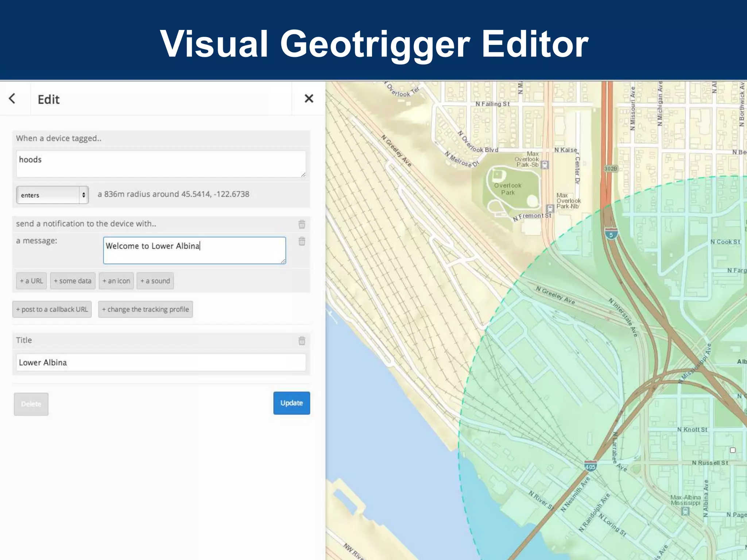Viewport: 747px width, 560px height.
Task: Delete the notification action via its trash icon
Action: (302, 224)
